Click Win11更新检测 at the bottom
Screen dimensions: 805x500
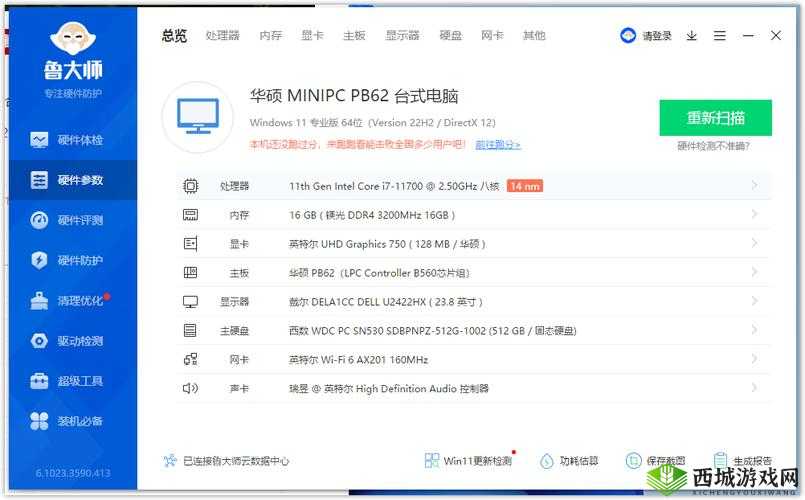point(468,460)
